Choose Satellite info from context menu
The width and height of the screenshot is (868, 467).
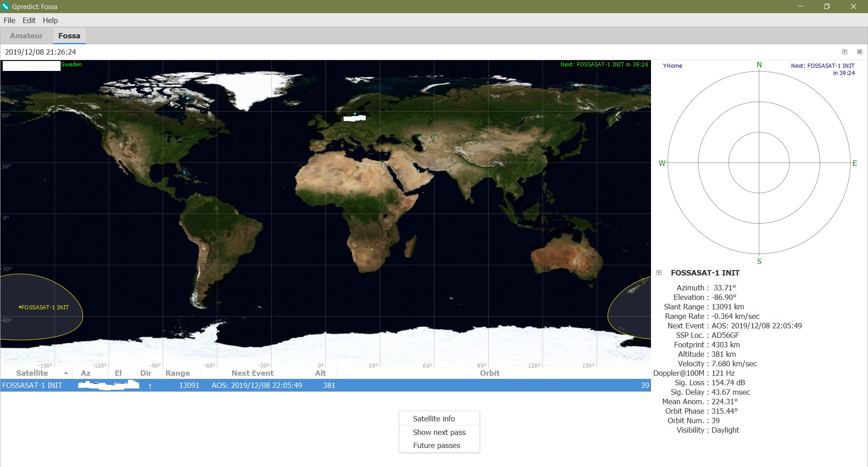pos(434,419)
